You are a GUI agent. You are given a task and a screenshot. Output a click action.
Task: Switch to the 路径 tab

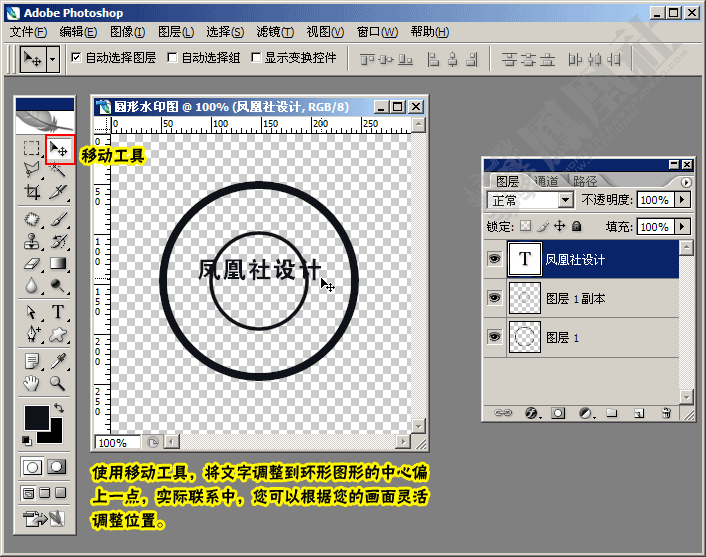coord(585,181)
